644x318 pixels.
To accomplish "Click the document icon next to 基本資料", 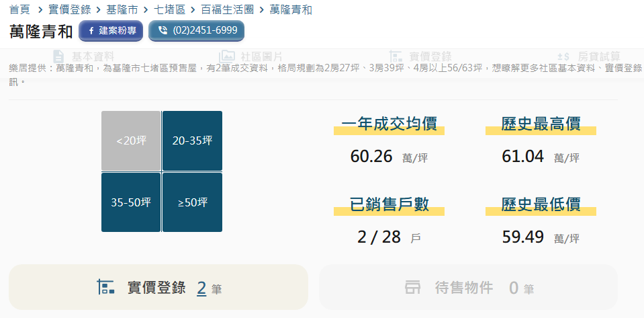I will pyautogui.click(x=58, y=56).
